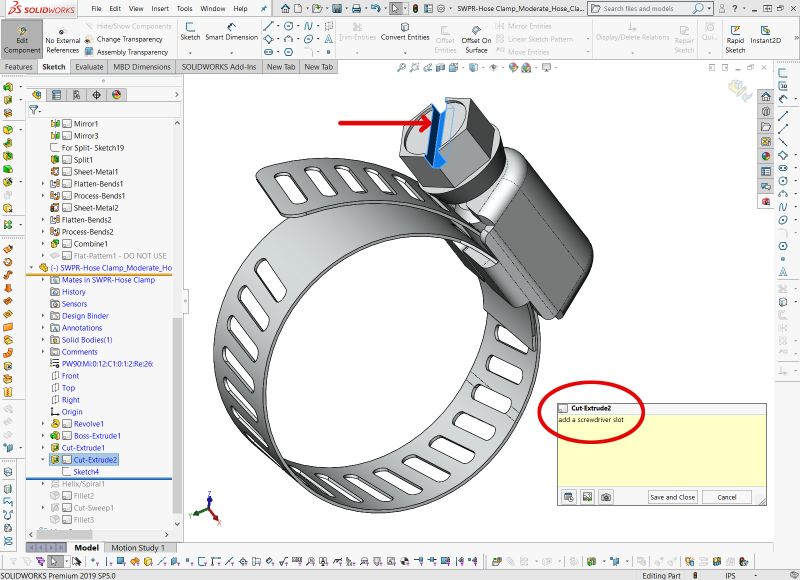This screenshot has width=800, height=580.
Task: Click the feature tree horizontal scrollbar
Action: (64, 534)
